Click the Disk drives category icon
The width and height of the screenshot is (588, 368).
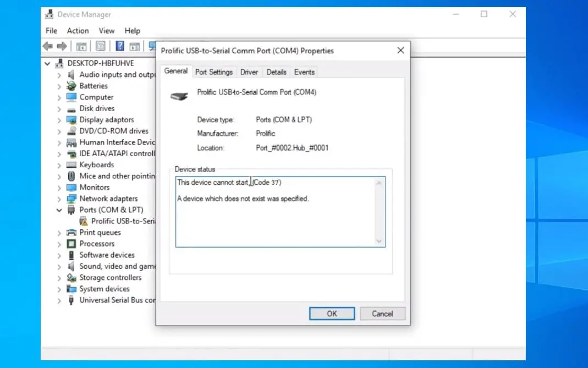click(x=71, y=109)
